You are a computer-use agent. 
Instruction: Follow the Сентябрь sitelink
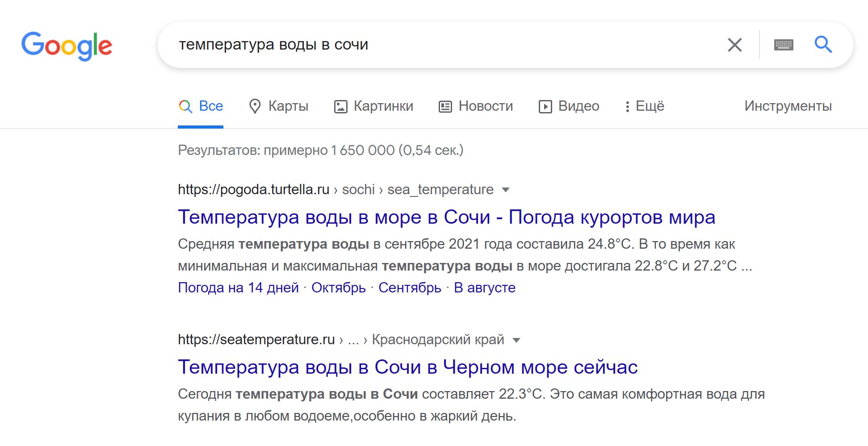(410, 288)
